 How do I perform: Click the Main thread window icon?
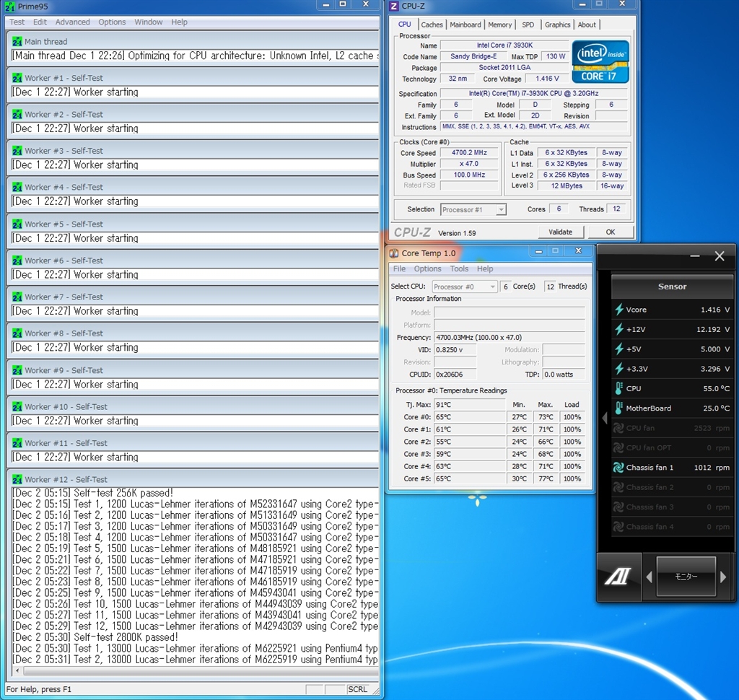[x=17, y=41]
